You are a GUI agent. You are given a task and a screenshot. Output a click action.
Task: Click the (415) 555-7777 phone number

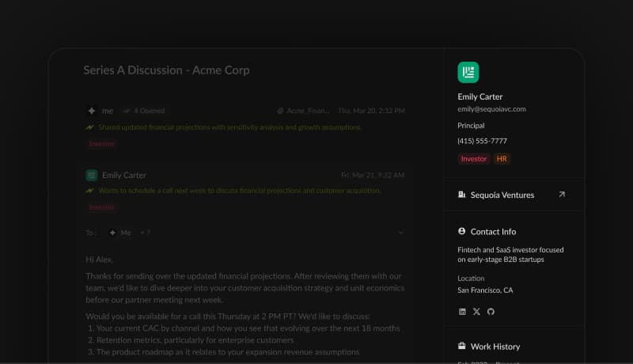coord(482,141)
